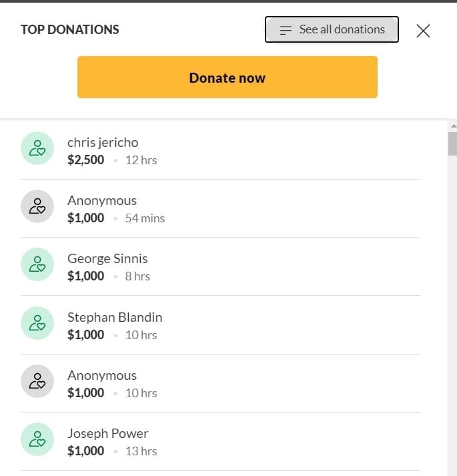The width and height of the screenshot is (457, 476).
Task: Click the donations list scrollbar thumb
Action: point(452,144)
